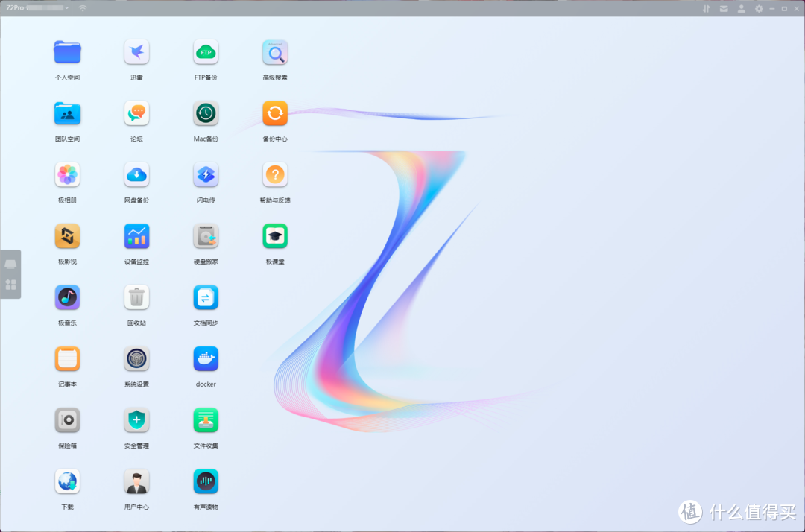Select the drive tab on left sidebar
The height and width of the screenshot is (532, 805).
point(10,265)
